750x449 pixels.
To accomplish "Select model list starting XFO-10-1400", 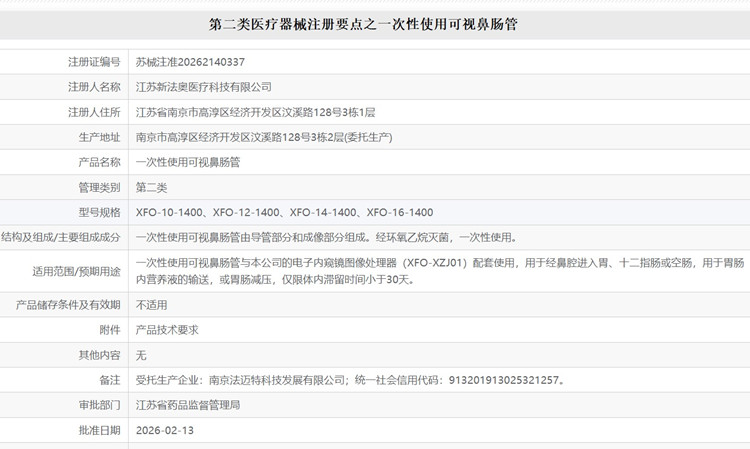I will [284, 212].
